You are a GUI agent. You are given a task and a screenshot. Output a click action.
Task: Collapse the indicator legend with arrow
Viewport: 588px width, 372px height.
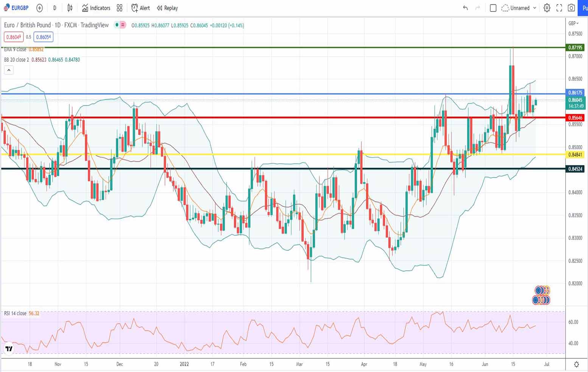9,70
